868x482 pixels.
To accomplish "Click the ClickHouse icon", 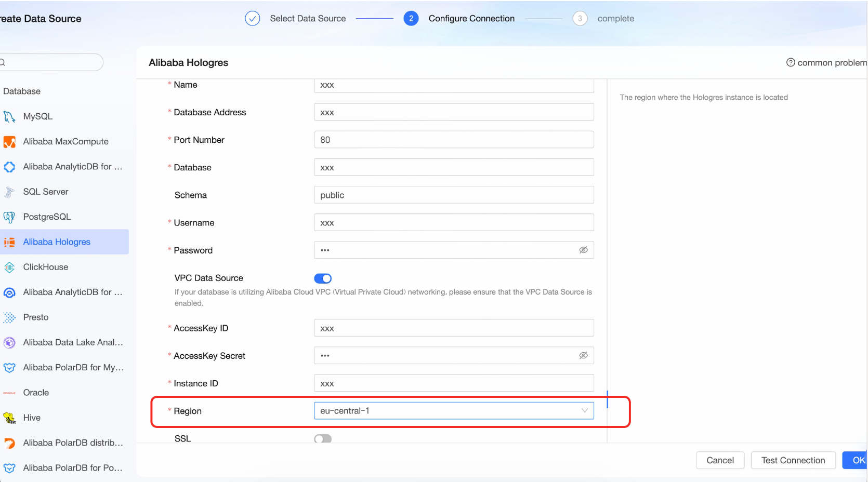I will [x=9, y=267].
